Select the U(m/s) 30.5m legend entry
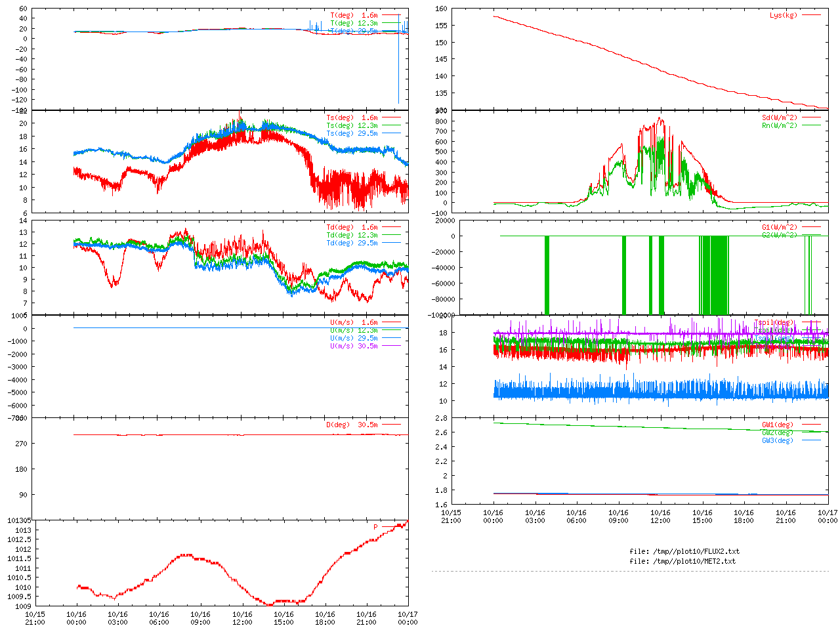The height and width of the screenshot is (630, 840). [354, 346]
